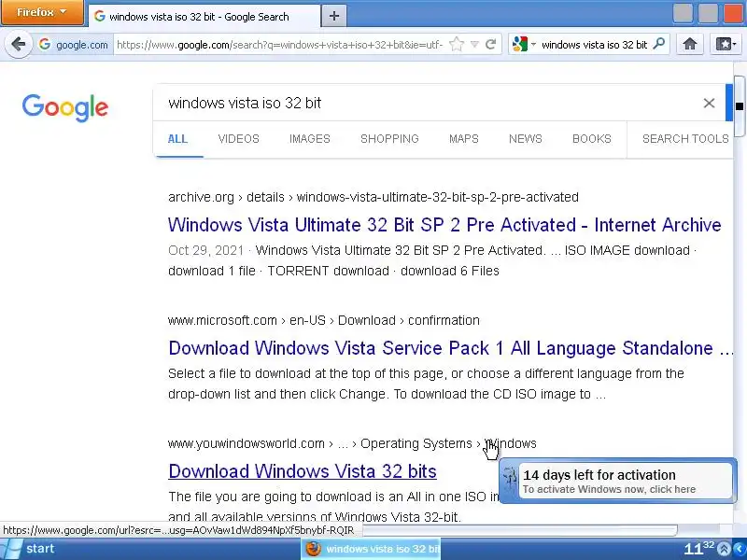Click the Google search input field
This screenshot has width=747, height=560.
(429, 103)
